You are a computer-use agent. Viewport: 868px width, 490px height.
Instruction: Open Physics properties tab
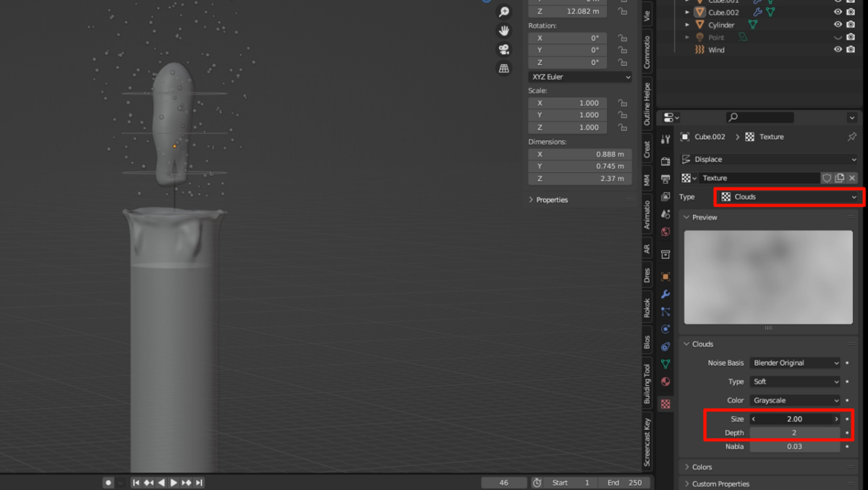[665, 329]
